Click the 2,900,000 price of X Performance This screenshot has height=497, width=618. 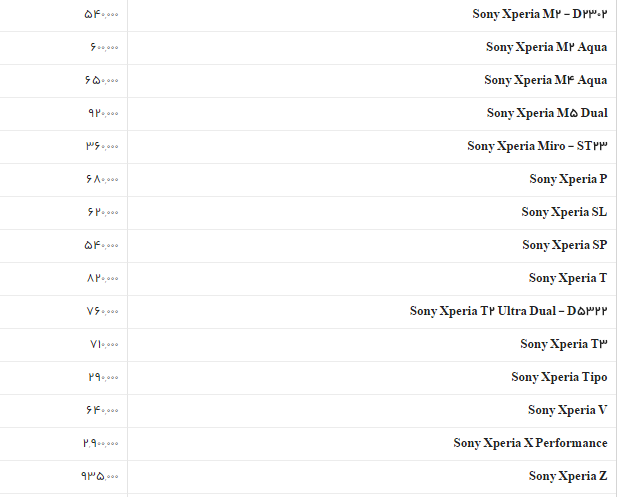(101, 443)
